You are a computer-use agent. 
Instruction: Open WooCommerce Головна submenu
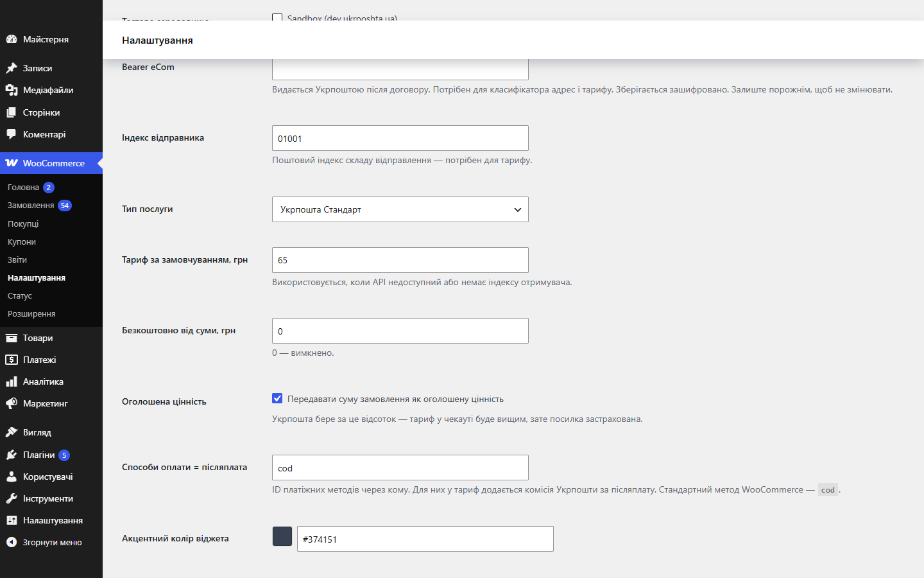24,188
